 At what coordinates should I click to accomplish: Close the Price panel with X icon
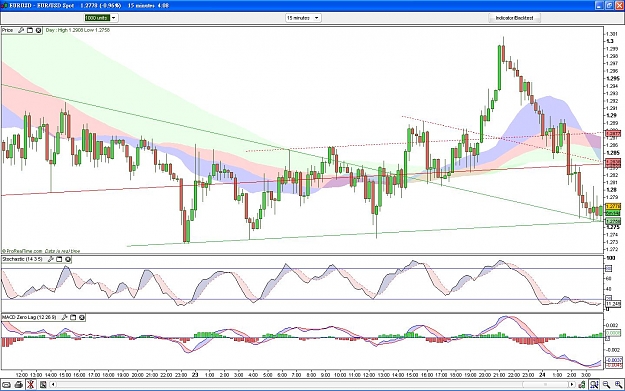coord(39,30)
